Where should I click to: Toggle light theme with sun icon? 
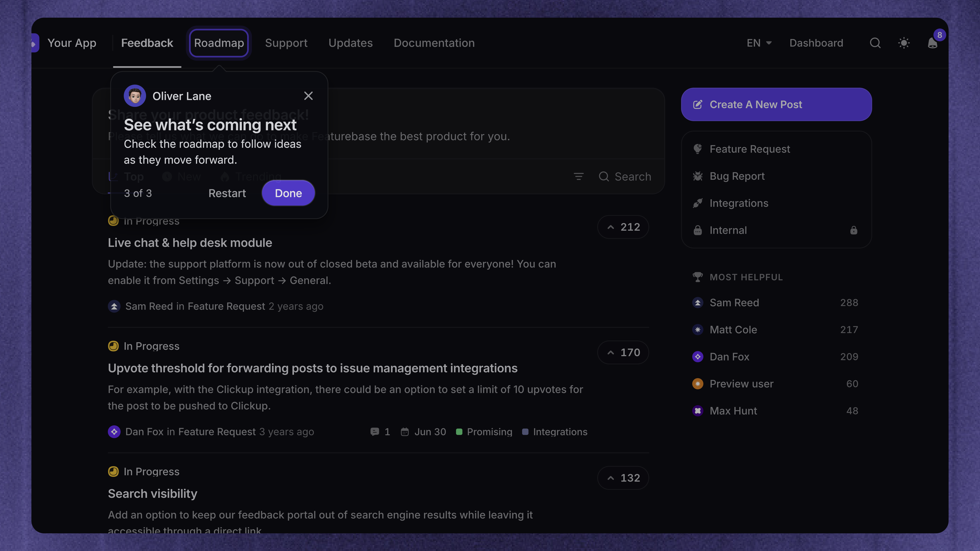[x=904, y=43]
